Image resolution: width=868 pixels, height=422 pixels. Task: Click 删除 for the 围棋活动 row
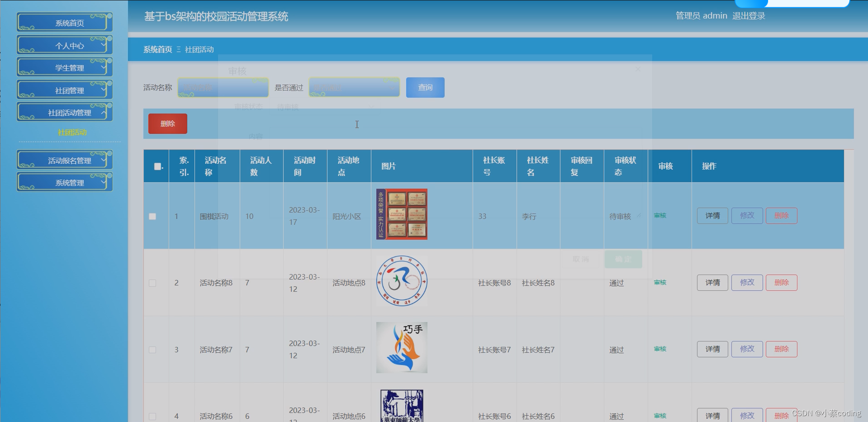point(781,216)
